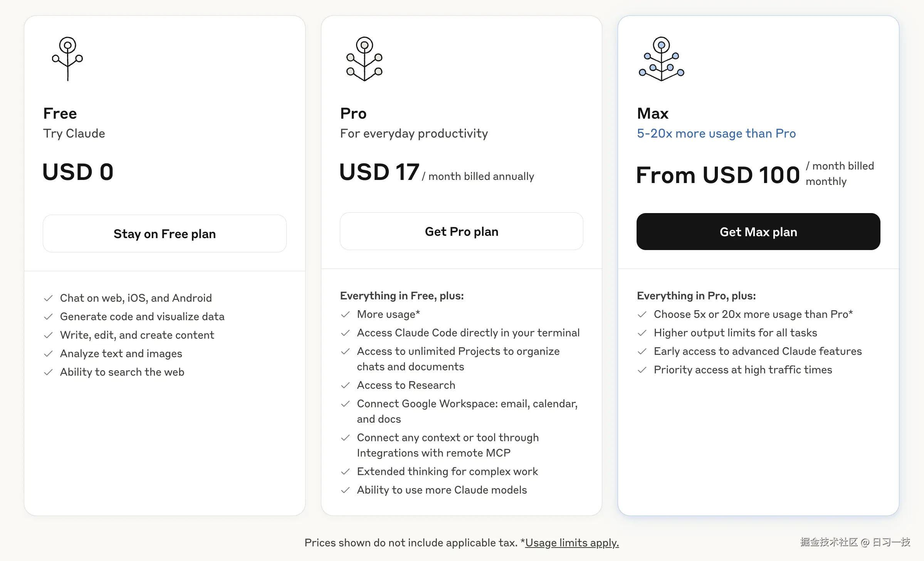
Task: Click checkmark beside "Priority access at high traffic times"
Action: [642, 370]
